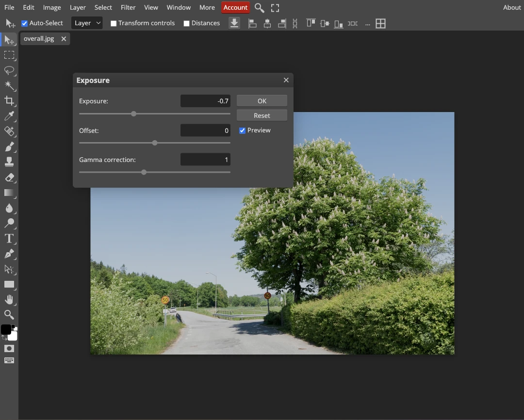Click the Gamma correction value field
Screen dimensions: 524x420
pos(205,160)
